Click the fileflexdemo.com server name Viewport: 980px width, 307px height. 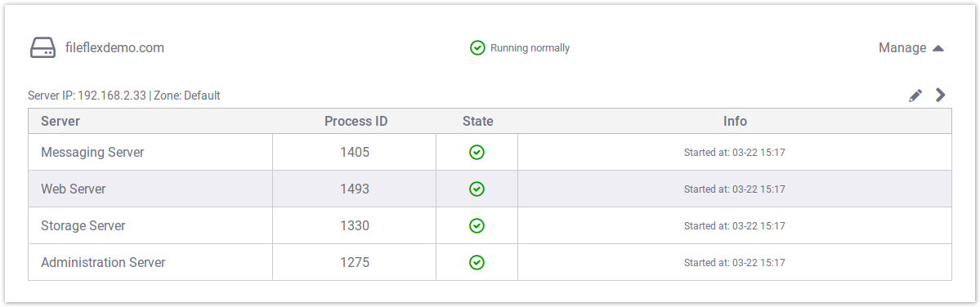(x=114, y=47)
